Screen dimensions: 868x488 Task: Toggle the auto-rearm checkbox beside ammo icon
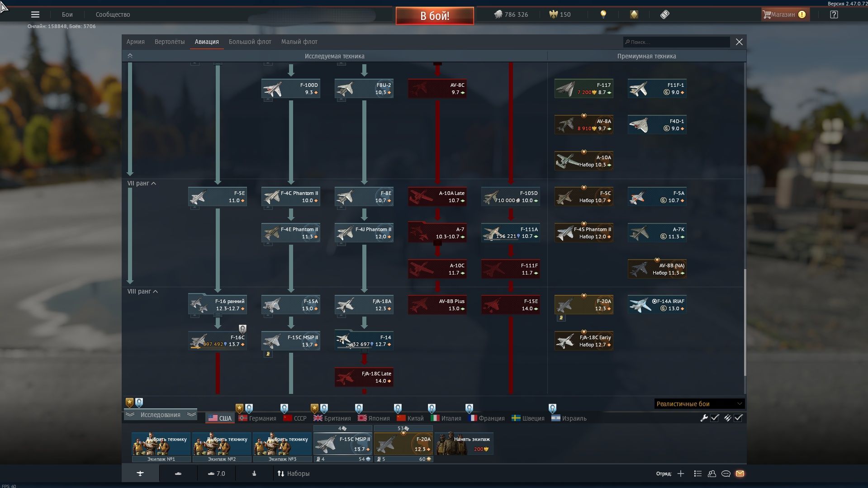738,418
